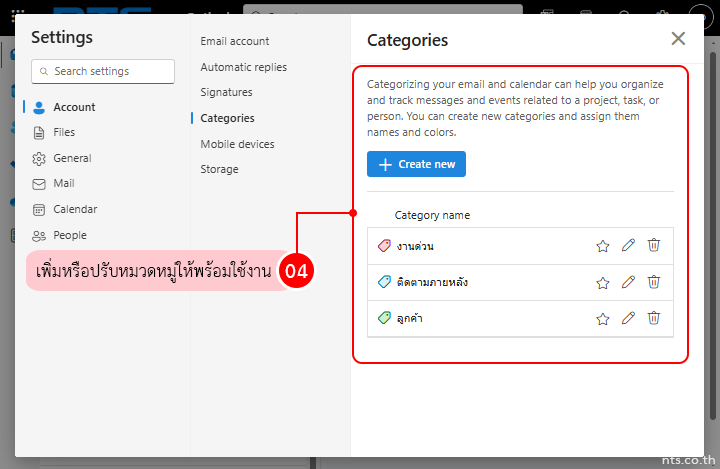The height and width of the screenshot is (469, 720).
Task: Delete the งานด่วน category
Action: point(653,246)
